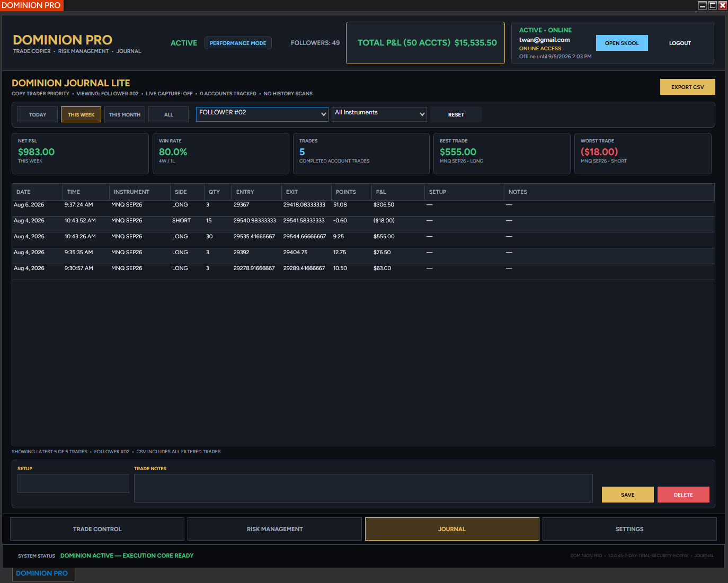Click the Notes column header
The width and height of the screenshot is (728, 583).
[609, 192]
